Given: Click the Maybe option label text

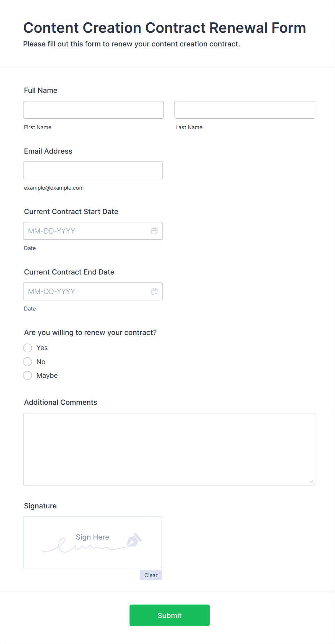Looking at the screenshot, I should pyautogui.click(x=47, y=376).
